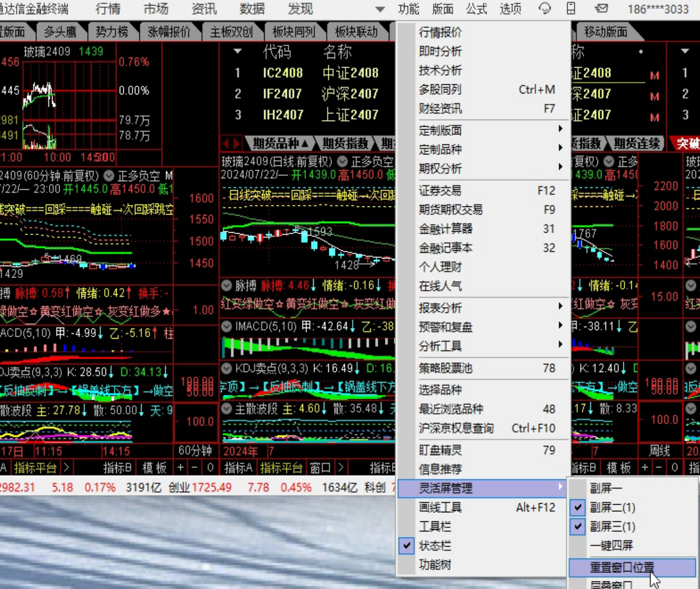Choose 策略股票池 menu entry

482,368
